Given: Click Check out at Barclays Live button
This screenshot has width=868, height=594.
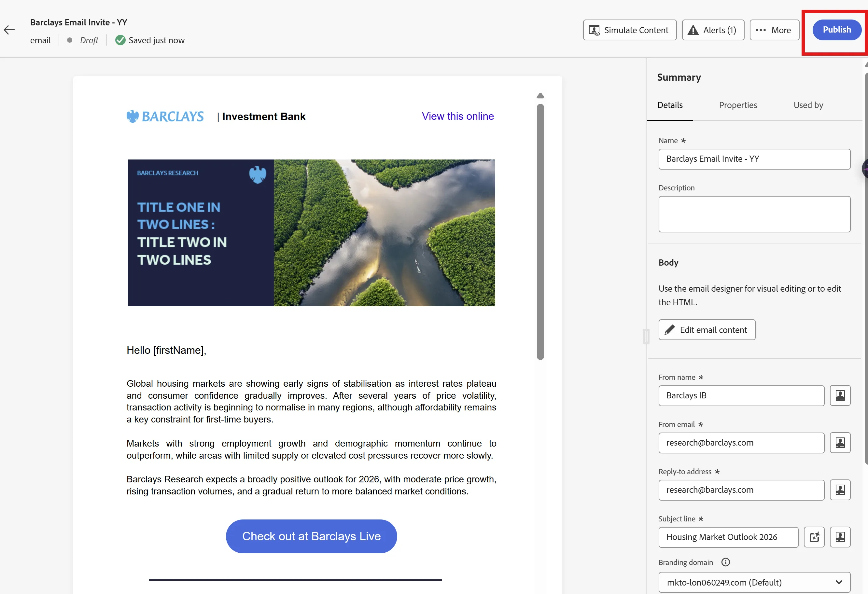Looking at the screenshot, I should pos(311,536).
